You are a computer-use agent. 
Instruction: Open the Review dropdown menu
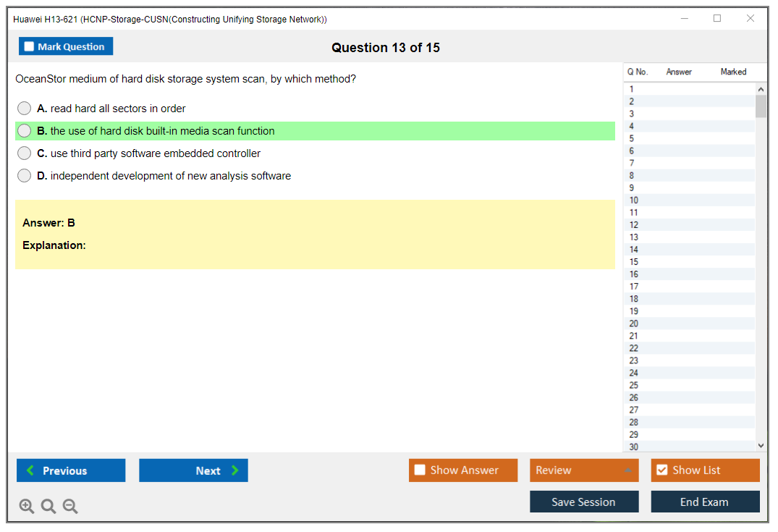click(x=584, y=470)
